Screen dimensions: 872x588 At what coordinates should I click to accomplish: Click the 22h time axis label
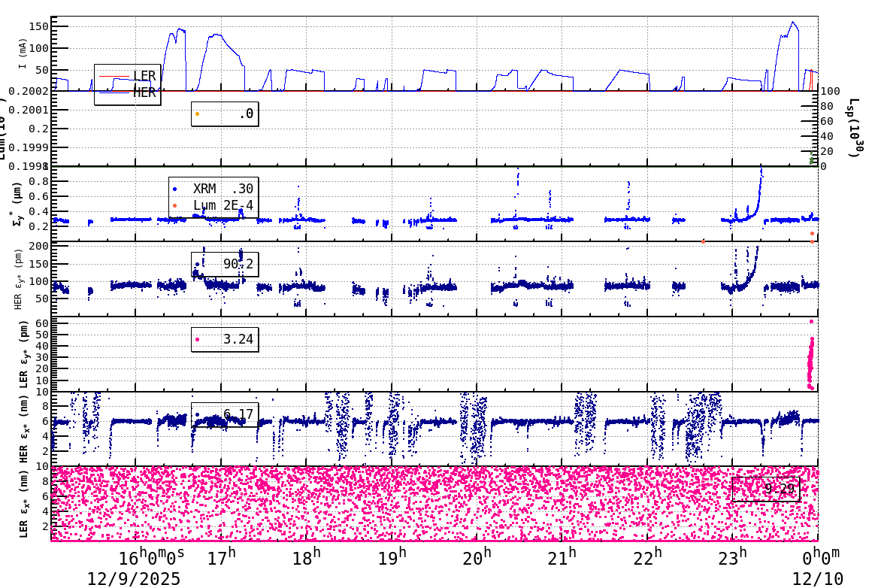(647, 557)
